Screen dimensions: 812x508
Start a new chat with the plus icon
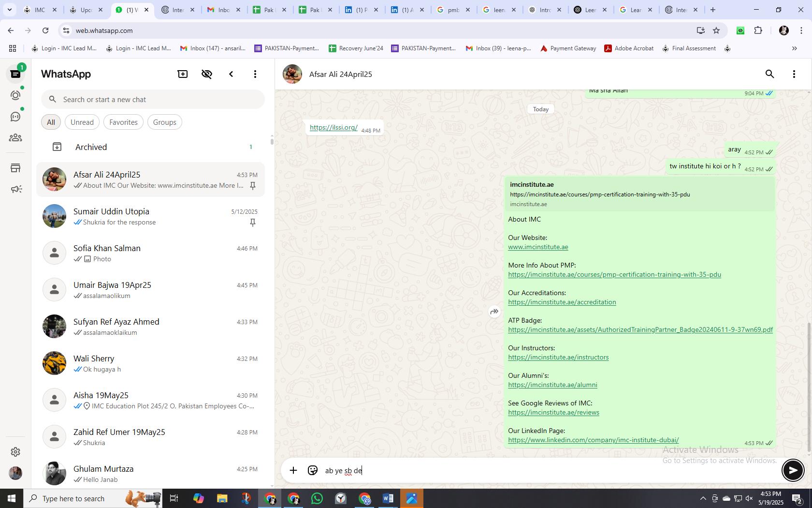tap(183, 74)
